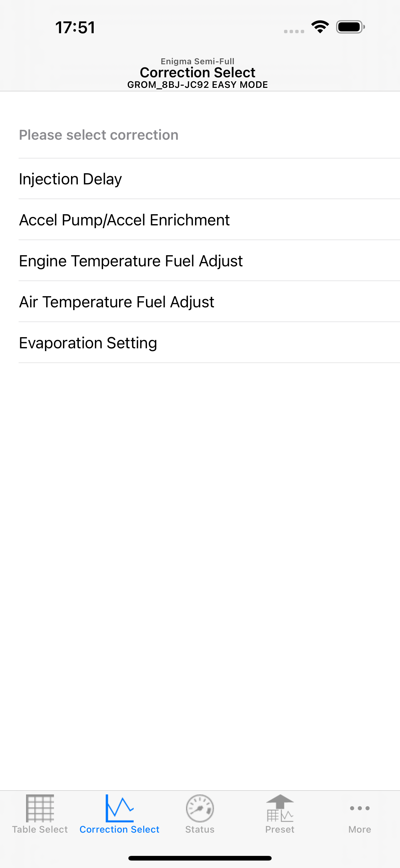The width and height of the screenshot is (400, 868).
Task: Tap the home indicator bar
Action: pyautogui.click(x=200, y=858)
